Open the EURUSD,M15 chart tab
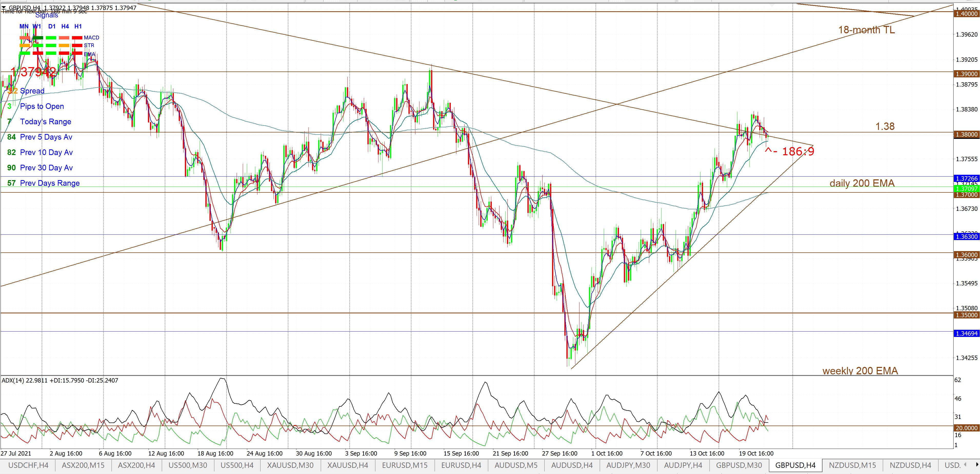Screen dimensions: 980x474 [405, 465]
